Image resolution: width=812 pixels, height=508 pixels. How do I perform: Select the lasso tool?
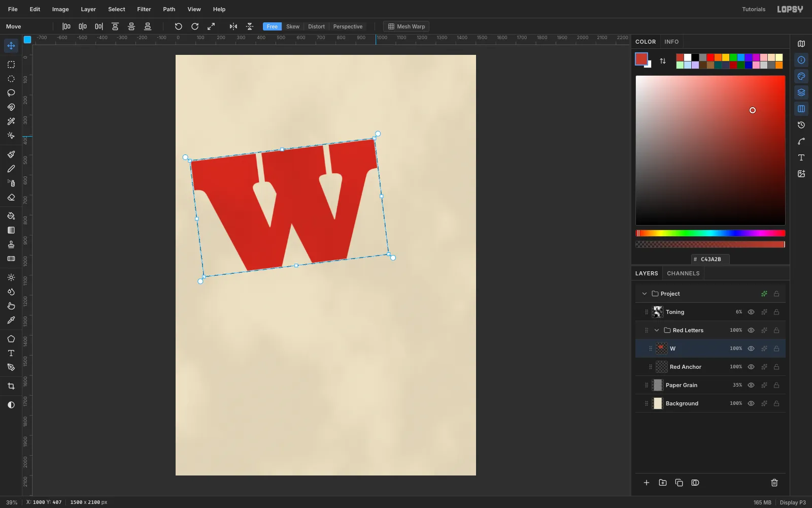11,93
